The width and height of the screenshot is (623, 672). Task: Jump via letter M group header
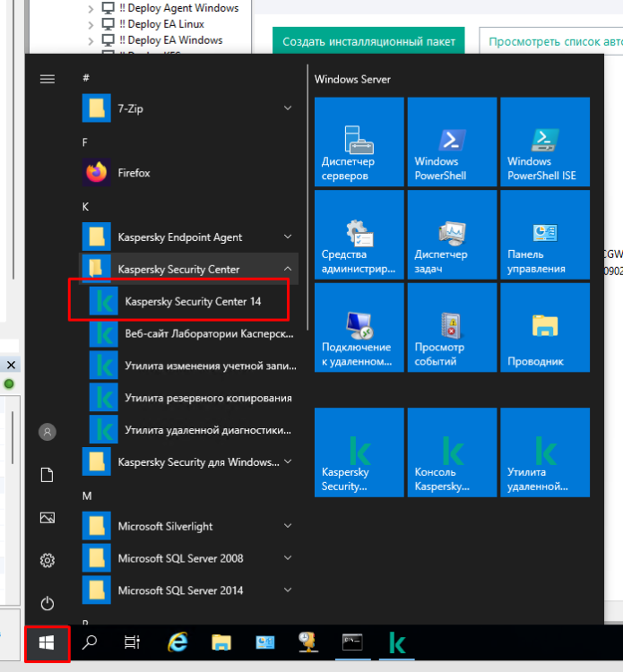[x=87, y=495]
